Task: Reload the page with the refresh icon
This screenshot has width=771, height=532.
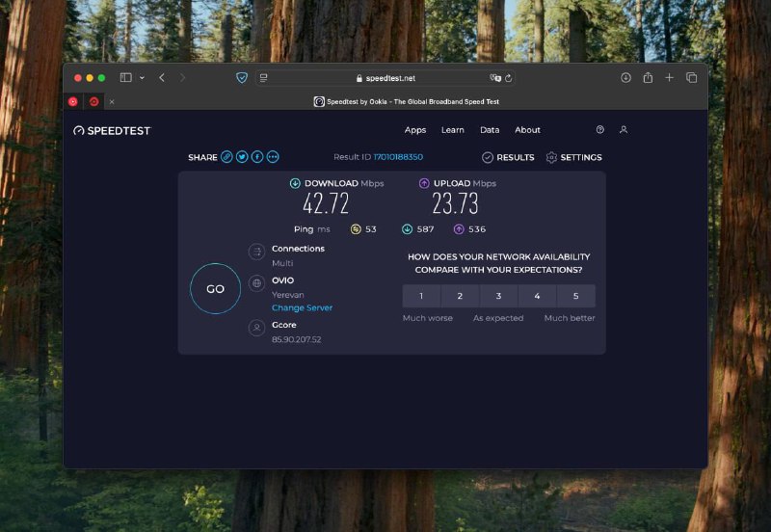Action: coord(509,78)
